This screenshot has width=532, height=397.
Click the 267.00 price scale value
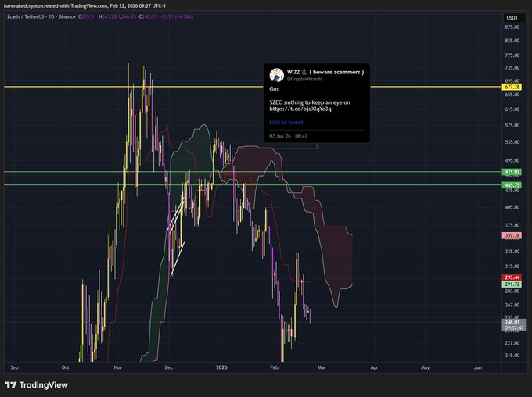[x=512, y=305]
